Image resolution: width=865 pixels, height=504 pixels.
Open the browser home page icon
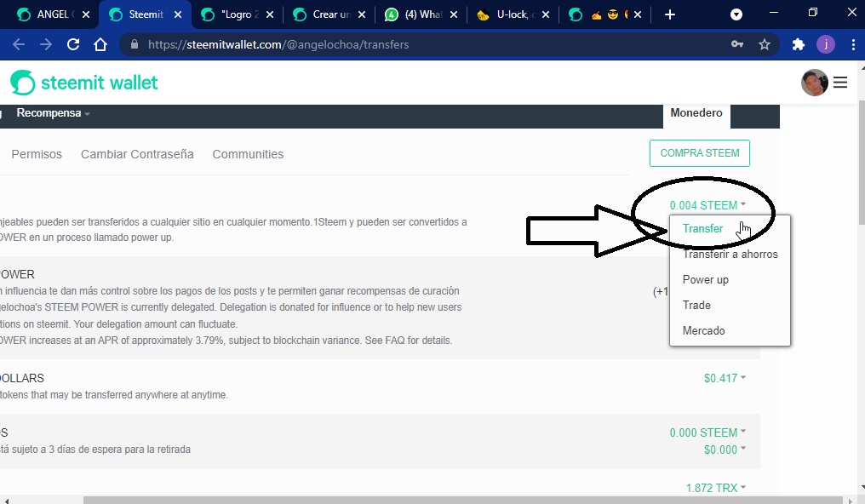[x=100, y=44]
